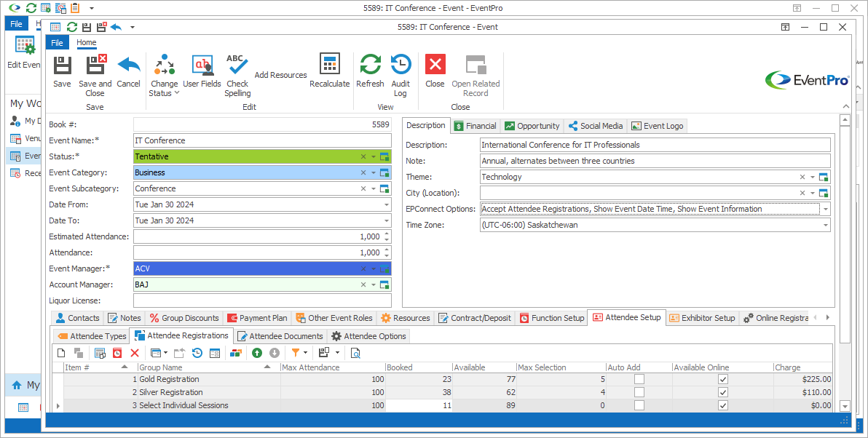Click Add Resources button
Image resolution: width=868 pixels, height=438 pixels.
tap(280, 75)
